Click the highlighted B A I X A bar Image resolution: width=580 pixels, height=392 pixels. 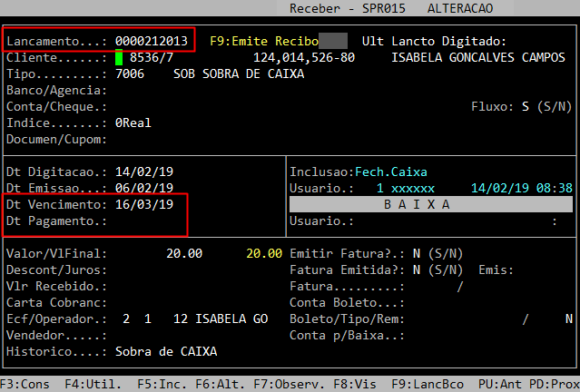[430, 204]
